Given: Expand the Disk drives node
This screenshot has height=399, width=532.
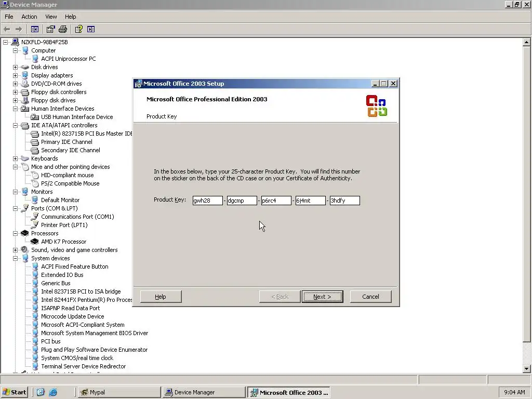Looking at the screenshot, I should 15,67.
